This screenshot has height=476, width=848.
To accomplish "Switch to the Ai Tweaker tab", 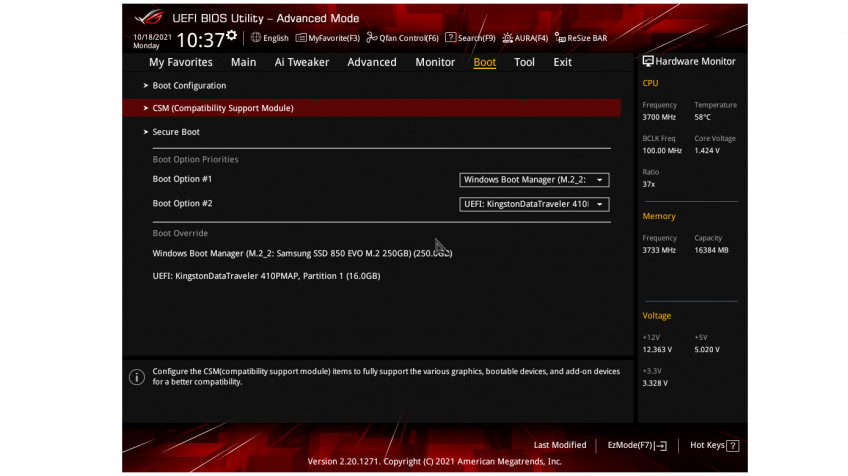I will click(302, 62).
